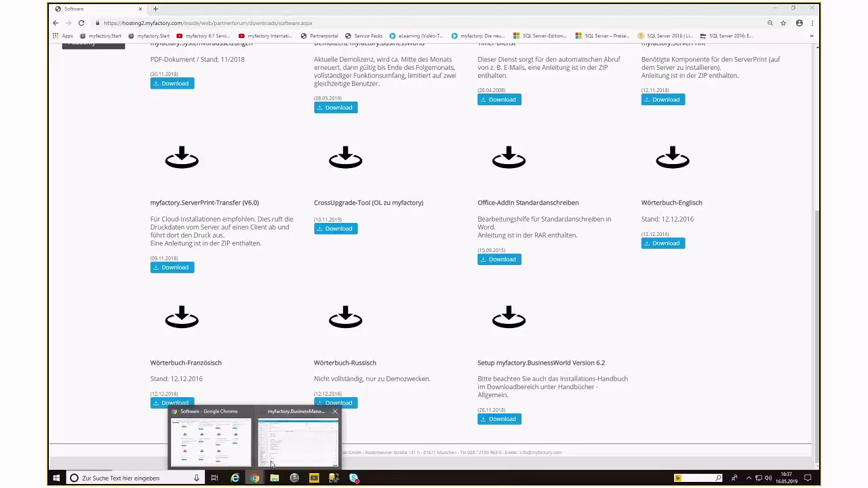Bookmark this page with star icon

[x=783, y=23]
